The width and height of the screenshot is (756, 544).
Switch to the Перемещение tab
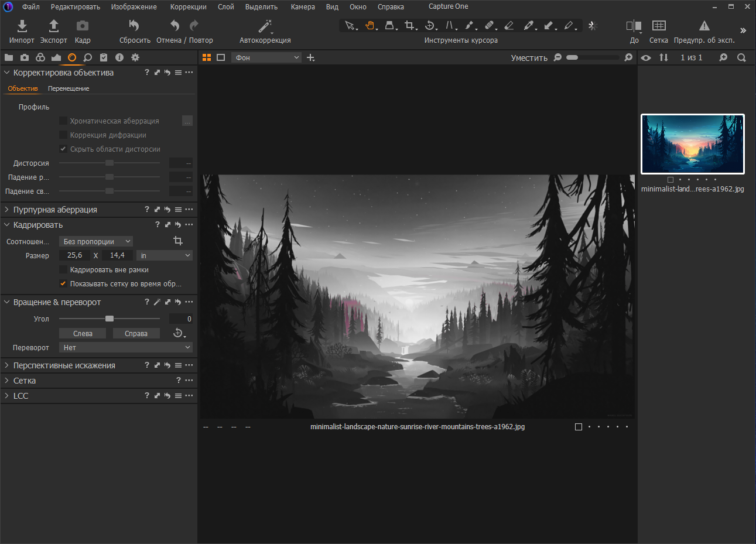[69, 88]
